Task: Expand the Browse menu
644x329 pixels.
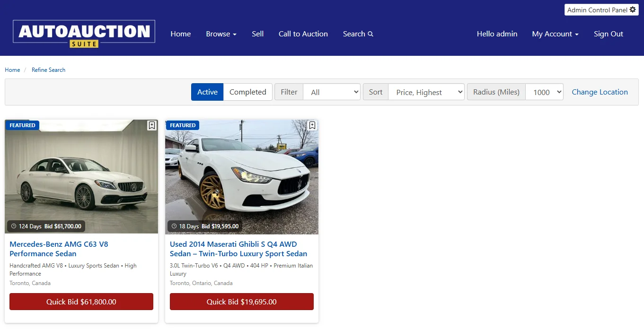Action: coord(221,34)
